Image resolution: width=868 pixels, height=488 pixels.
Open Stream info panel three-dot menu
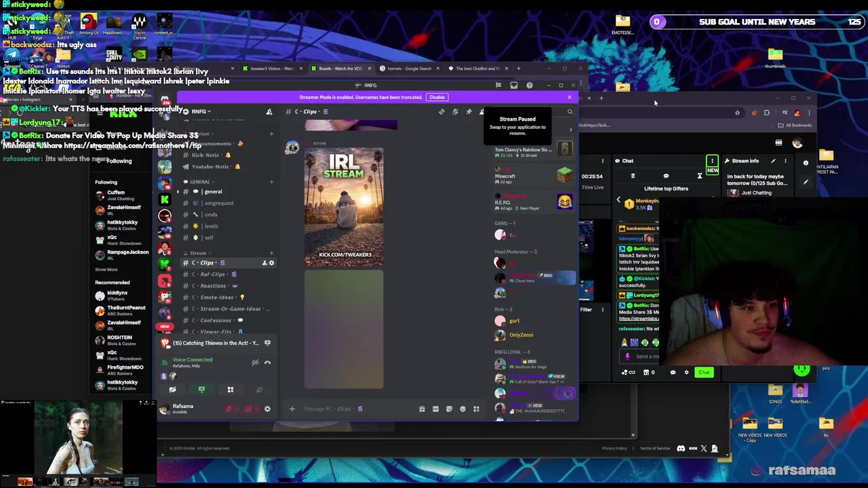785,161
